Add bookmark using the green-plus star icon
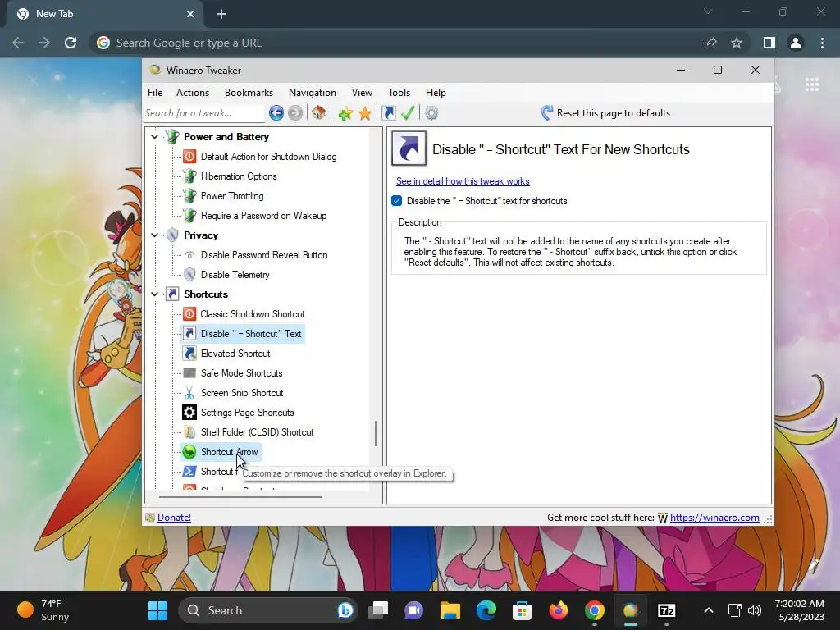 [345, 113]
